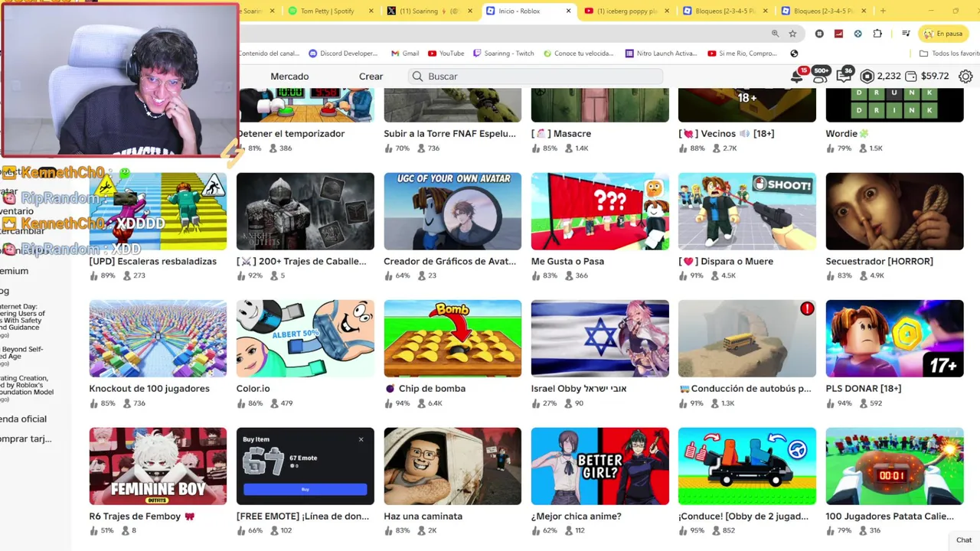Click the blue round extension icon in toolbar
Image resolution: width=980 pixels, height=551 pixels.
click(857, 34)
